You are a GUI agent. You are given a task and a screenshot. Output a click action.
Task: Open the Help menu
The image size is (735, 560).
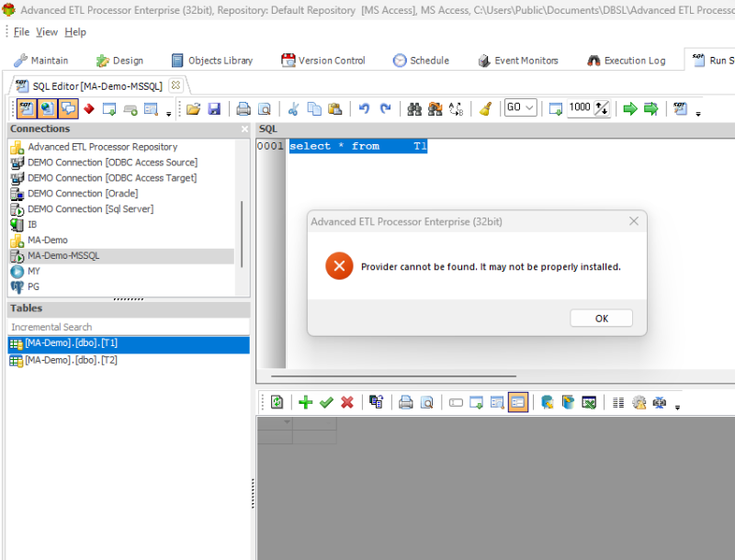(x=75, y=32)
